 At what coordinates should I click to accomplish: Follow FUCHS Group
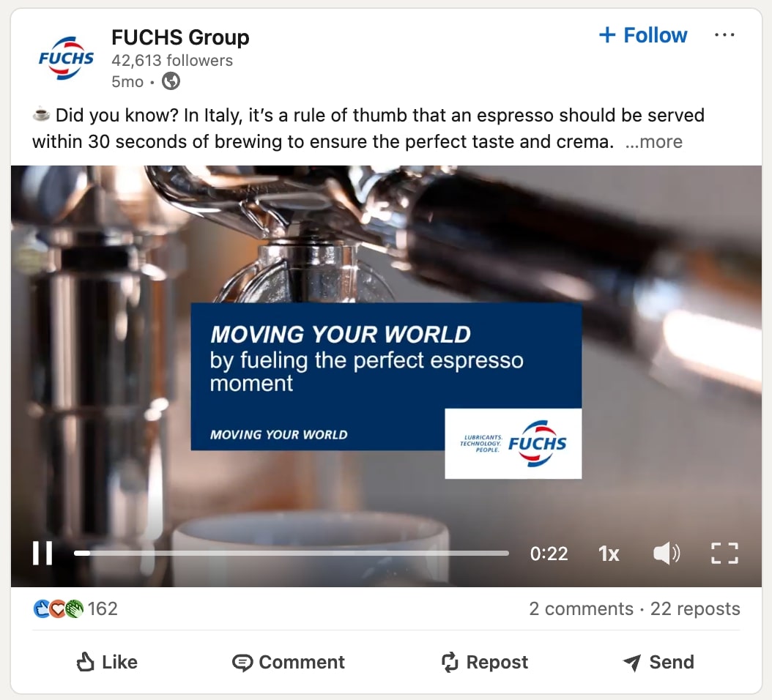(642, 35)
